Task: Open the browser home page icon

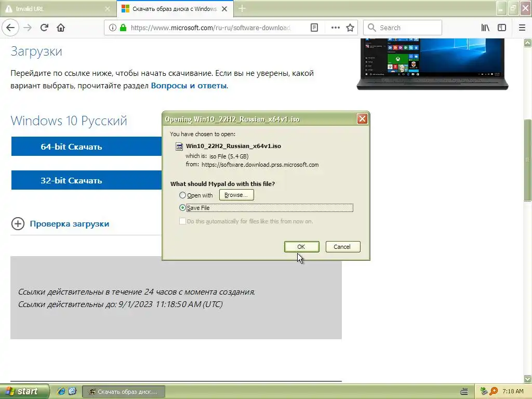Action: (x=61, y=28)
